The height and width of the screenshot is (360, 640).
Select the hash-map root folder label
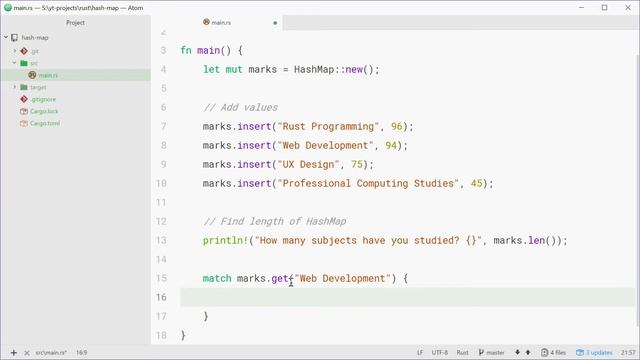tap(35, 38)
